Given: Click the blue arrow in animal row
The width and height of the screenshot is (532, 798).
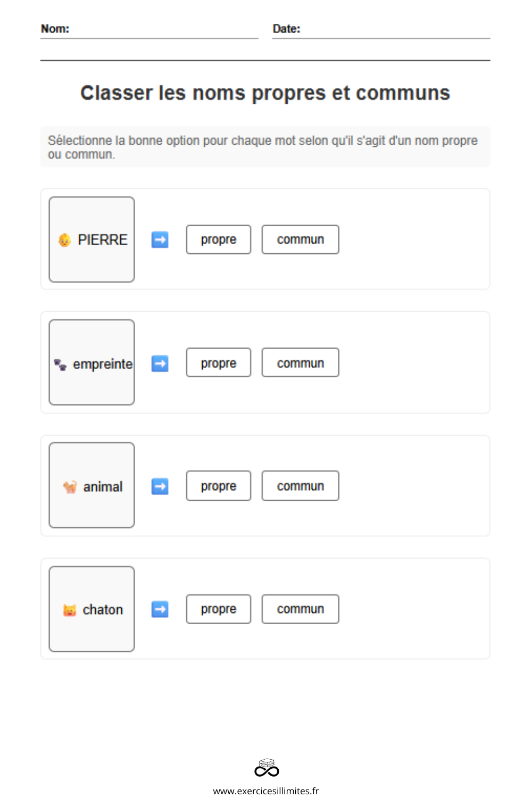Looking at the screenshot, I should click(x=160, y=486).
